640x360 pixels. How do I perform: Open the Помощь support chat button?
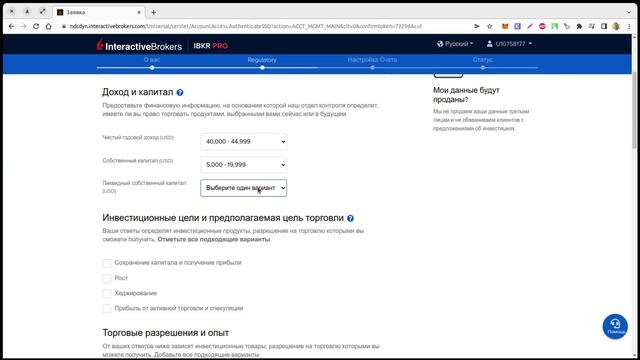point(615,326)
